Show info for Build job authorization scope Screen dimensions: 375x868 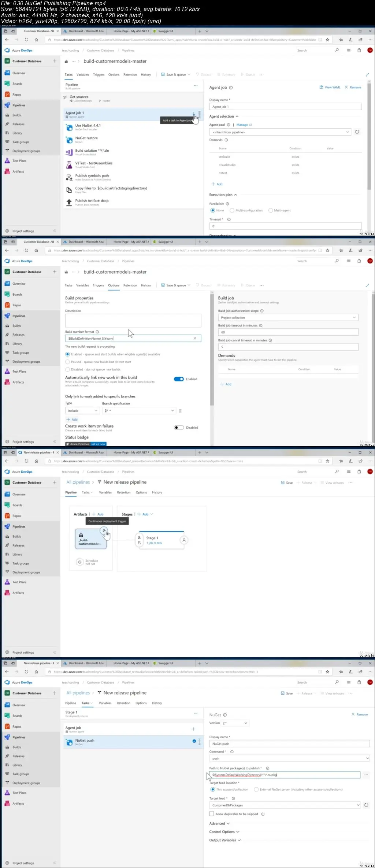coord(262,311)
